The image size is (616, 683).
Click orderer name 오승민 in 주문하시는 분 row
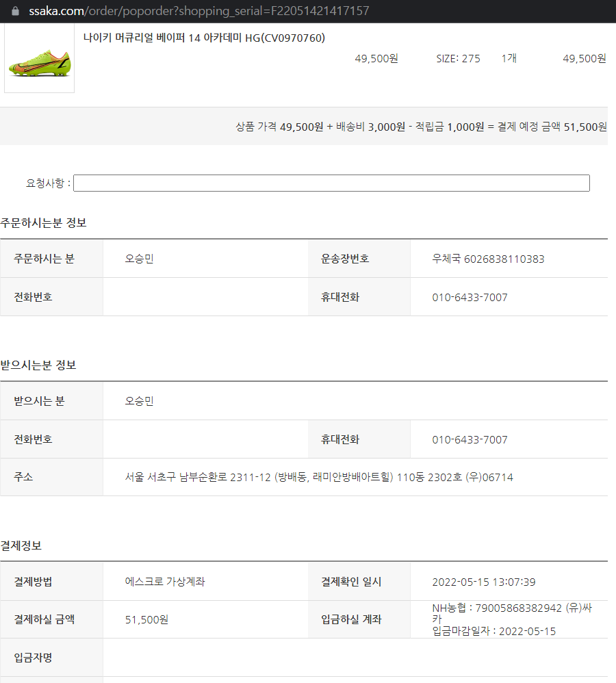(x=140, y=259)
